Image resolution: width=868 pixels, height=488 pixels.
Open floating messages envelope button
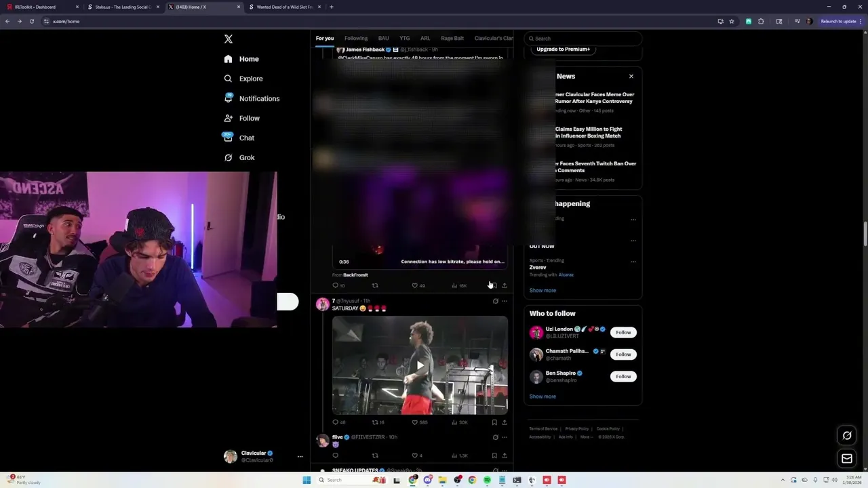(x=847, y=459)
